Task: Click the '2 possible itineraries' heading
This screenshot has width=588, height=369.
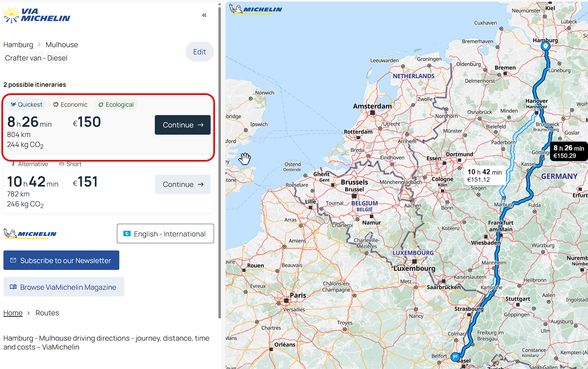Action: point(35,85)
